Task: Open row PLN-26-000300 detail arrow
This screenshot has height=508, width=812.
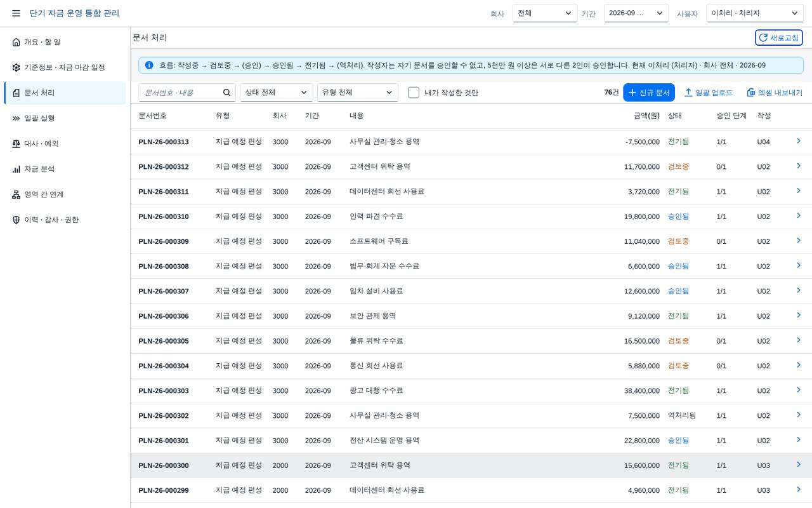Action: 799,465
